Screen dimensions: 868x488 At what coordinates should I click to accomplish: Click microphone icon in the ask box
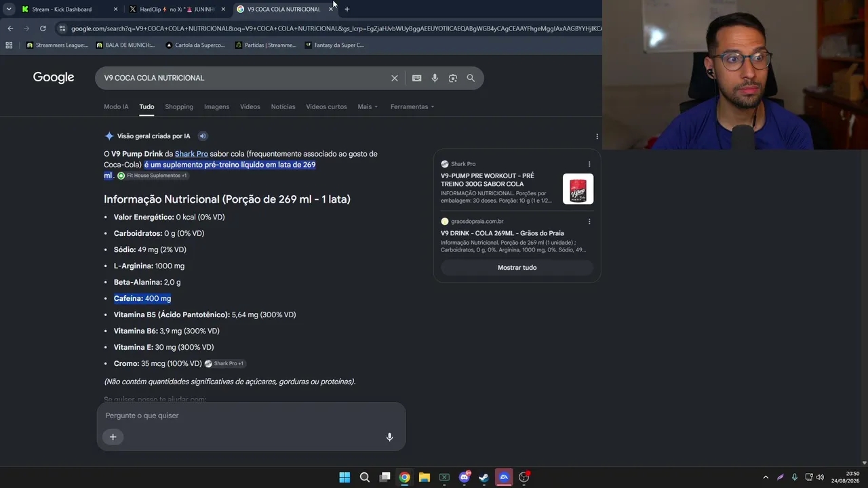389,437
